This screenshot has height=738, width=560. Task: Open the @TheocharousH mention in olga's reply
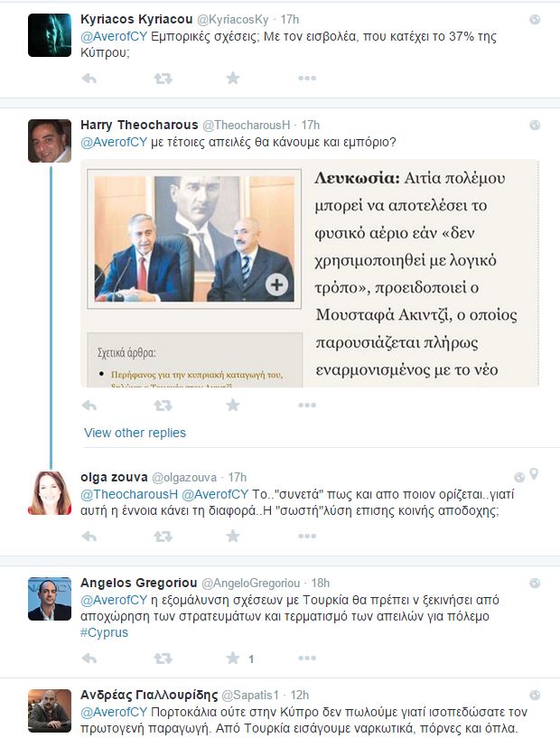pyautogui.click(x=129, y=494)
